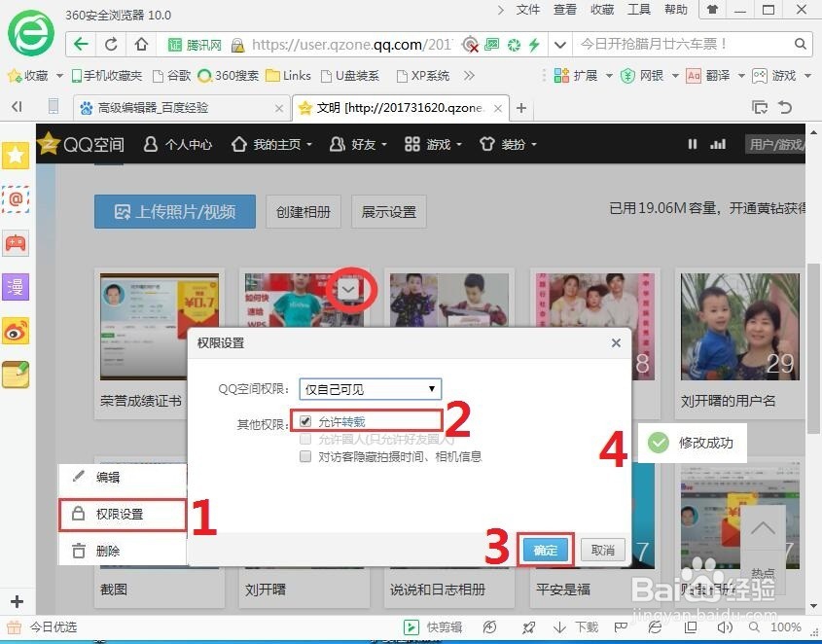Open the QQ空间权限 dropdown showing 仅自己可见

[x=369, y=389]
